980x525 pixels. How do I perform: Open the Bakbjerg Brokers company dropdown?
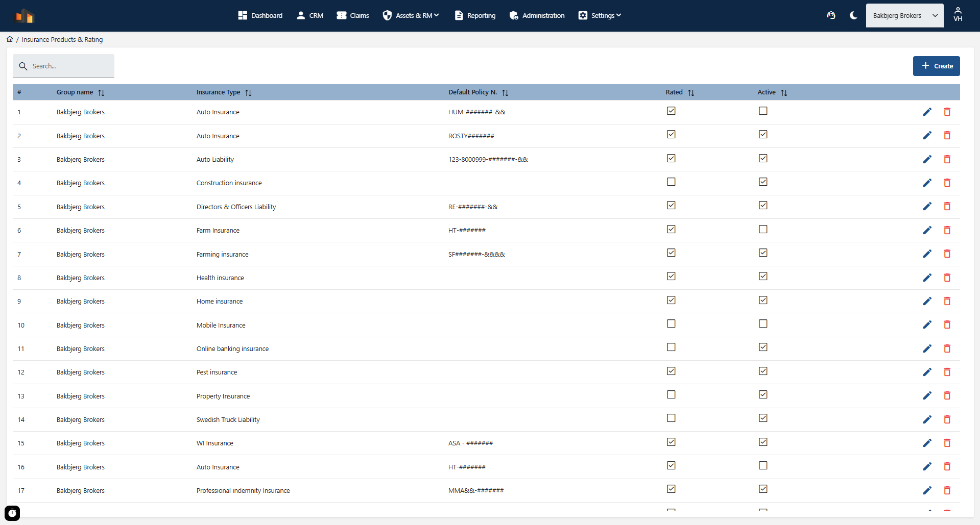pos(904,16)
